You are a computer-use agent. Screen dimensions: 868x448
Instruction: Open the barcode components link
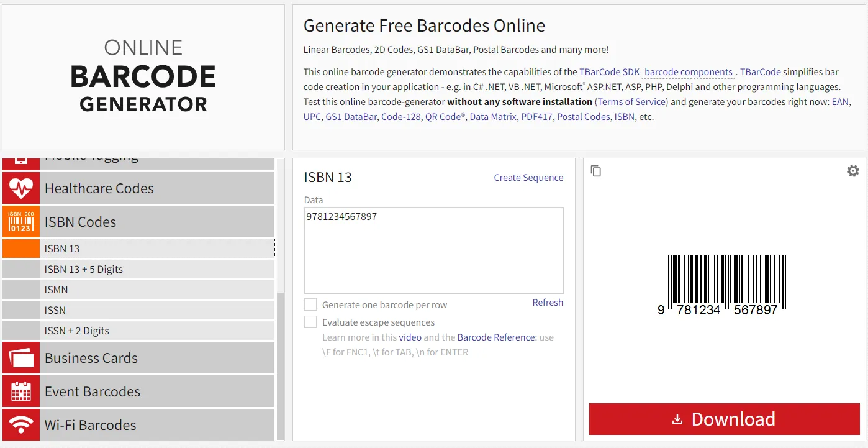(689, 72)
